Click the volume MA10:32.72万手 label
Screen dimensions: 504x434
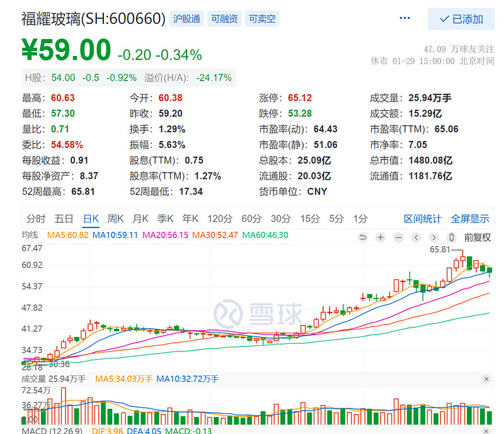(187, 379)
